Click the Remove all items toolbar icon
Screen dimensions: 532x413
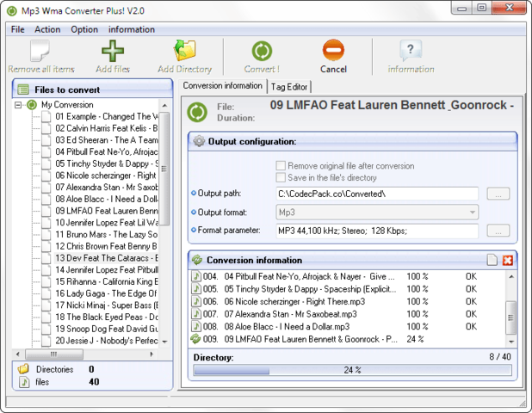(40, 51)
